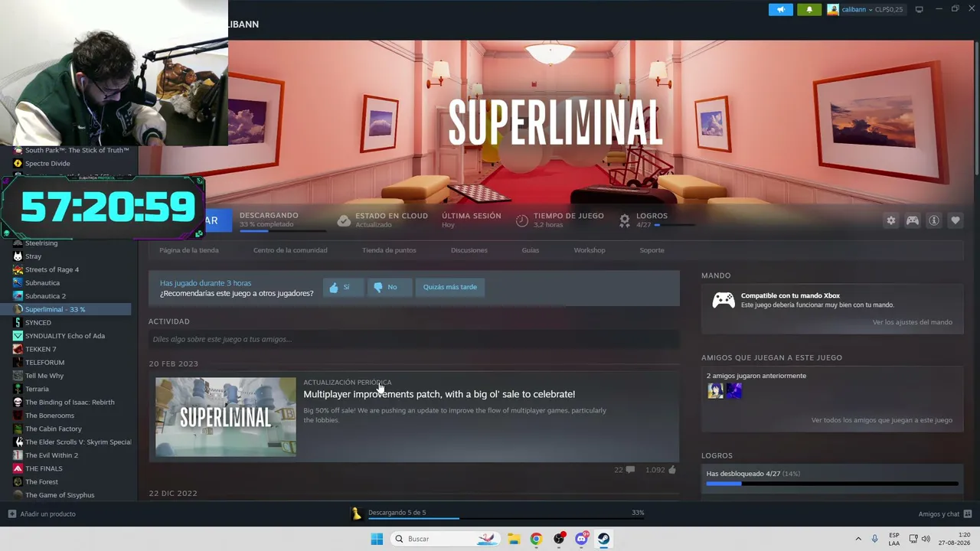
Task: Open the Guías tab
Action: 531,250
